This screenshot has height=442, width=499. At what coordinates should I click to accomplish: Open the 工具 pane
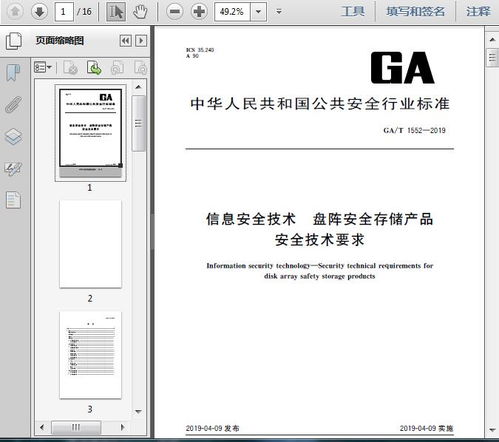[352, 12]
